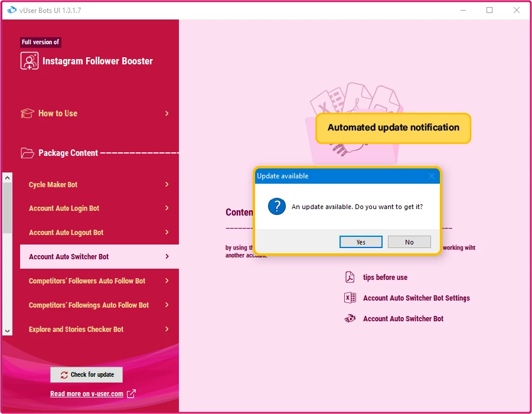
Task: Open the tips before use document
Action: (385, 277)
